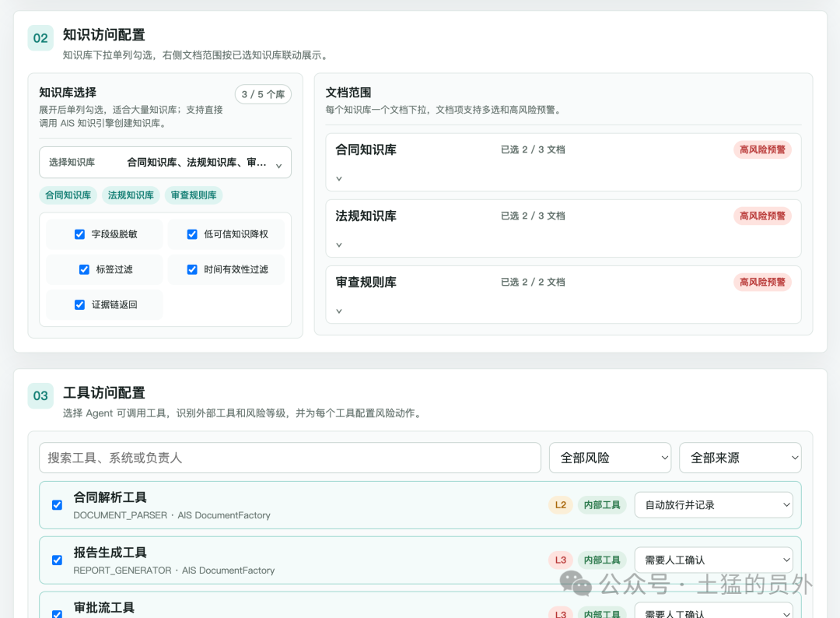This screenshot has height=618, width=840.
Task: Click L3 risk badge on 报告生成工具
Action: click(x=561, y=560)
